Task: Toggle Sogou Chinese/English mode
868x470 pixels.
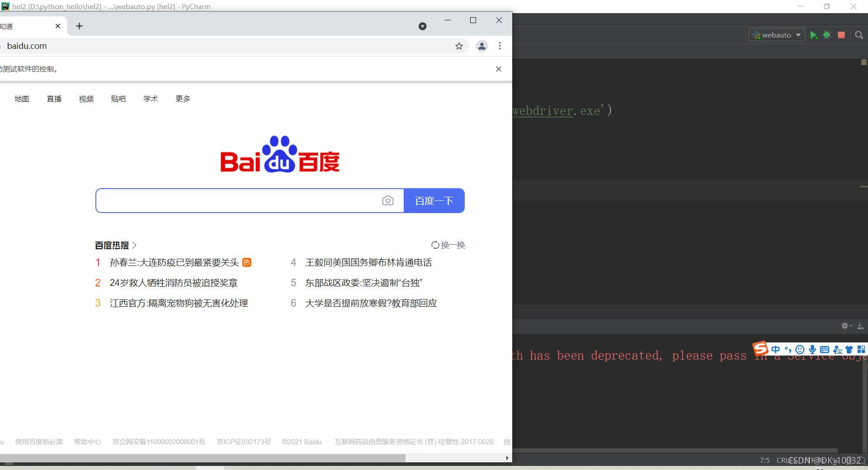Action: click(x=776, y=349)
